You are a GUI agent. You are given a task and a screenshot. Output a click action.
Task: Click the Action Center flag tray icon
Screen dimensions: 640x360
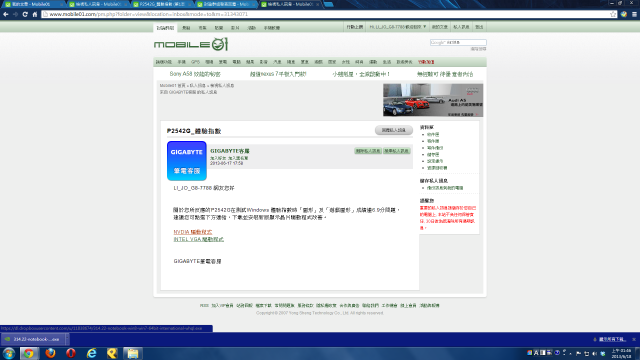(578, 353)
